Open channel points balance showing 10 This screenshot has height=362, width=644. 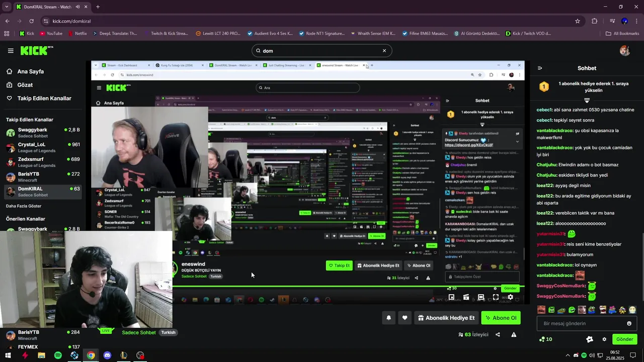pyautogui.click(x=545, y=339)
